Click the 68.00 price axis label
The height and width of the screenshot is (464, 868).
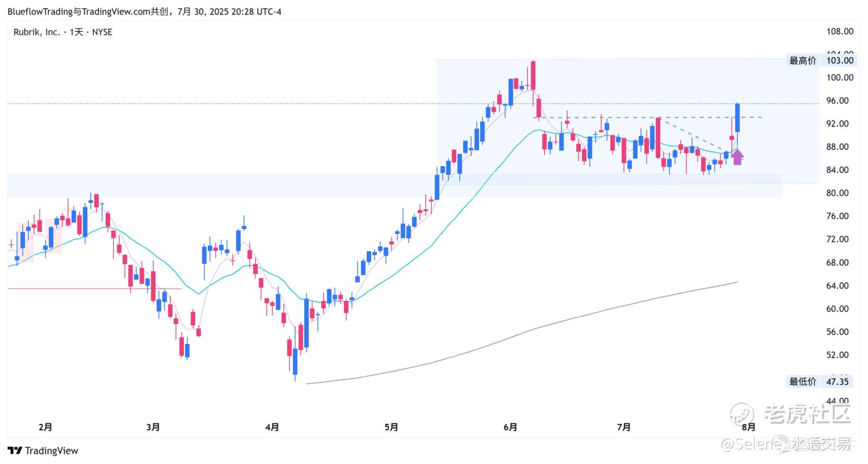pos(838,263)
